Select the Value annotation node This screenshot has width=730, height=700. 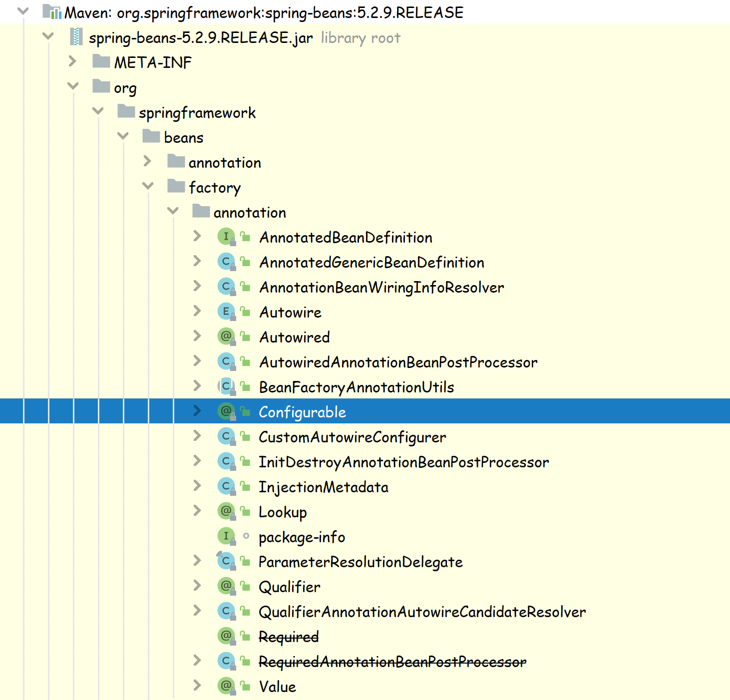[x=277, y=686]
